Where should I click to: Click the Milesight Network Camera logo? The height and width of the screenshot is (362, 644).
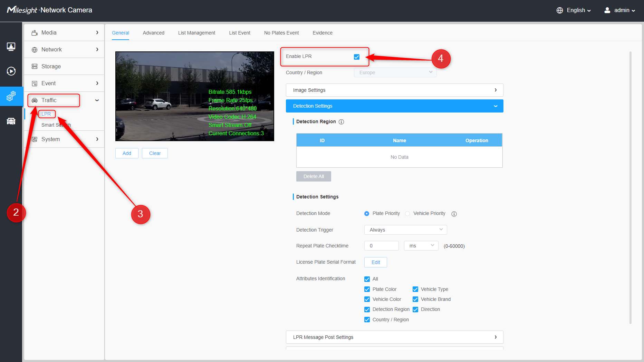[49, 10]
